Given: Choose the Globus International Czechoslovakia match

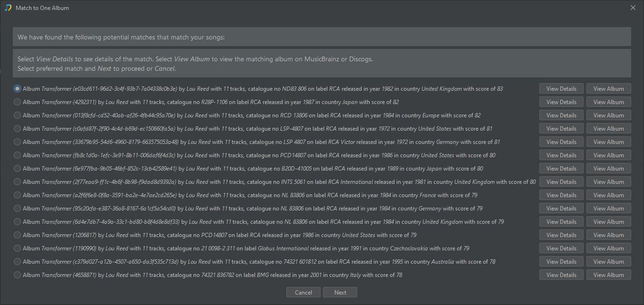Looking at the screenshot, I should click(x=18, y=248).
